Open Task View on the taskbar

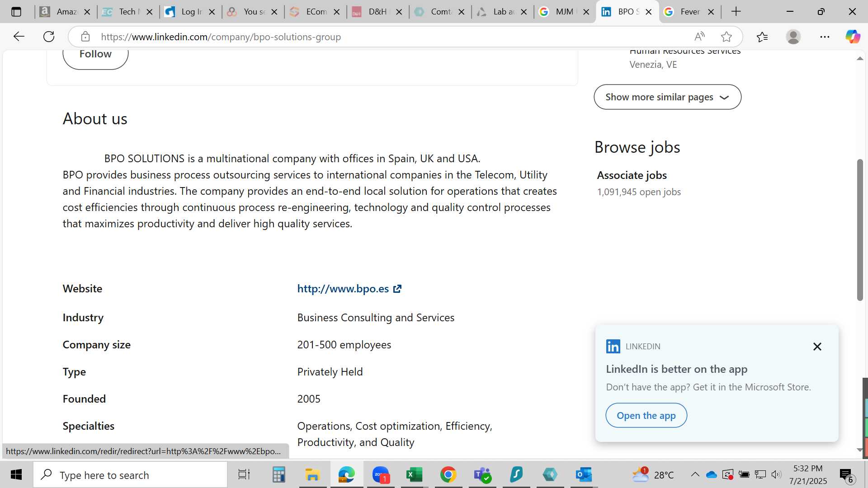[x=244, y=475]
